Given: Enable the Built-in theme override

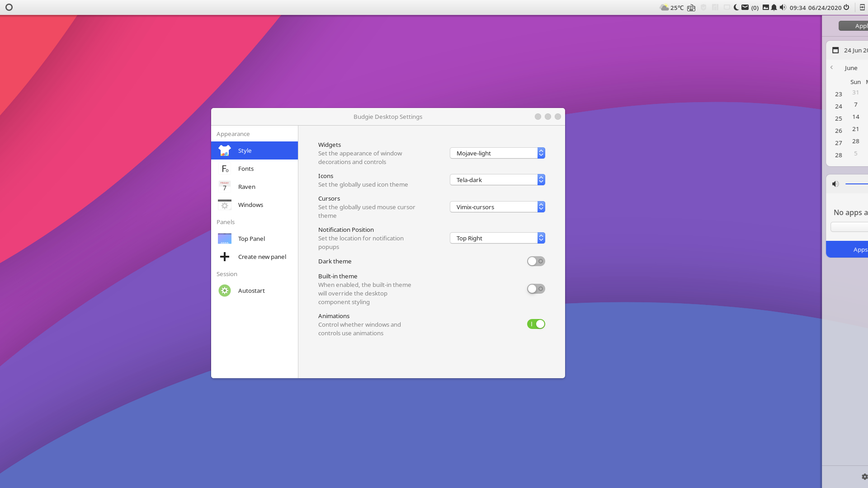Looking at the screenshot, I should [536, 289].
